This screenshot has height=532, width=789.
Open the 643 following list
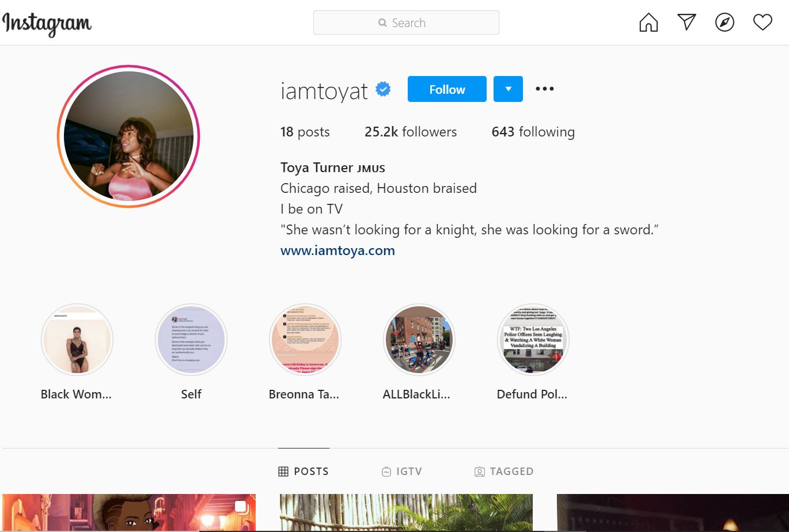[533, 132]
